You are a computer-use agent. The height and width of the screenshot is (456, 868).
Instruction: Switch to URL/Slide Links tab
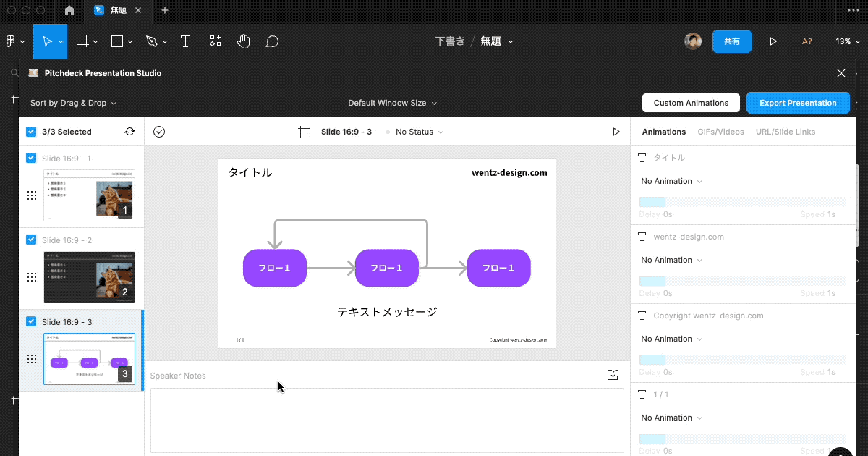point(785,132)
